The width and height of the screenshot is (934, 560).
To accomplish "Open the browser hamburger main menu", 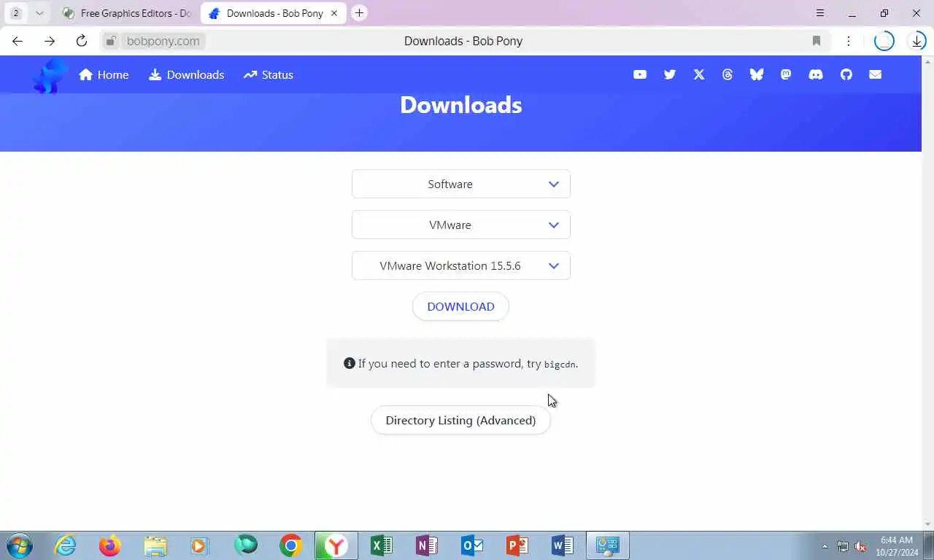I will pyautogui.click(x=820, y=13).
